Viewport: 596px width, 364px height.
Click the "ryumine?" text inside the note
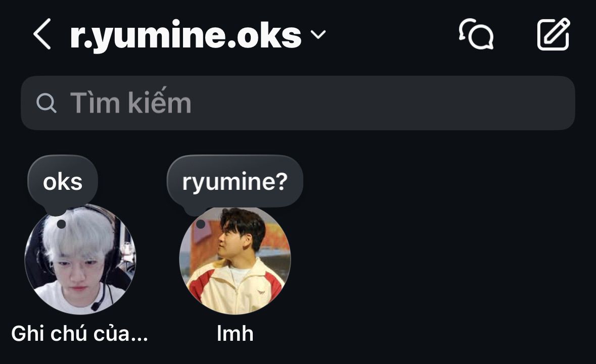point(235,182)
